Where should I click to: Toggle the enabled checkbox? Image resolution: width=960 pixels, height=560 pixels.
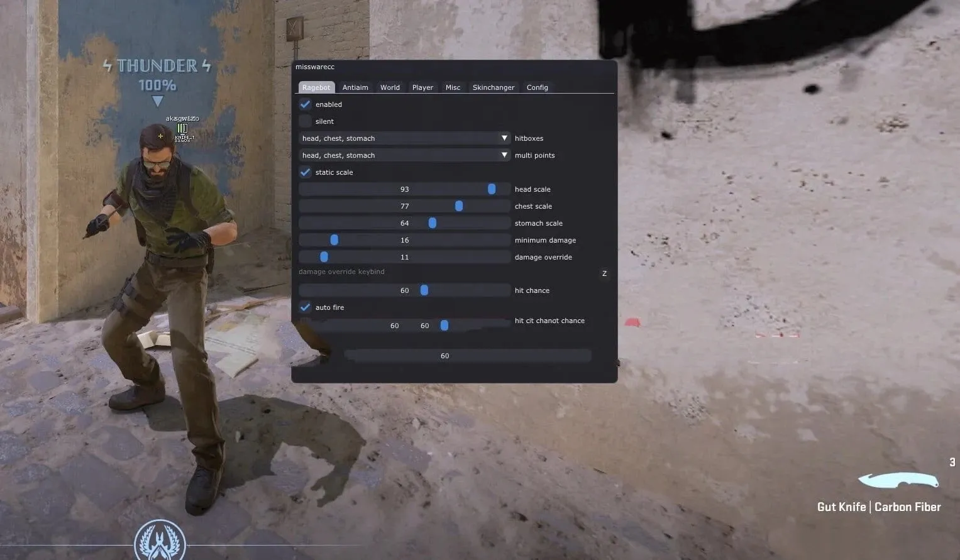[305, 104]
